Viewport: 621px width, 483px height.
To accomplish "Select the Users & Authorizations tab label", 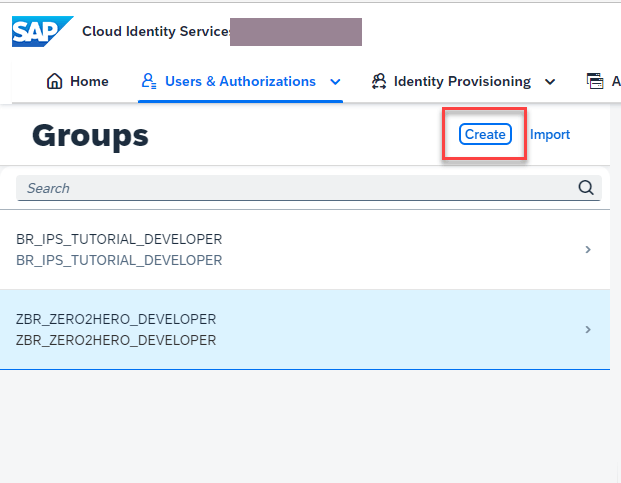I will [x=240, y=82].
